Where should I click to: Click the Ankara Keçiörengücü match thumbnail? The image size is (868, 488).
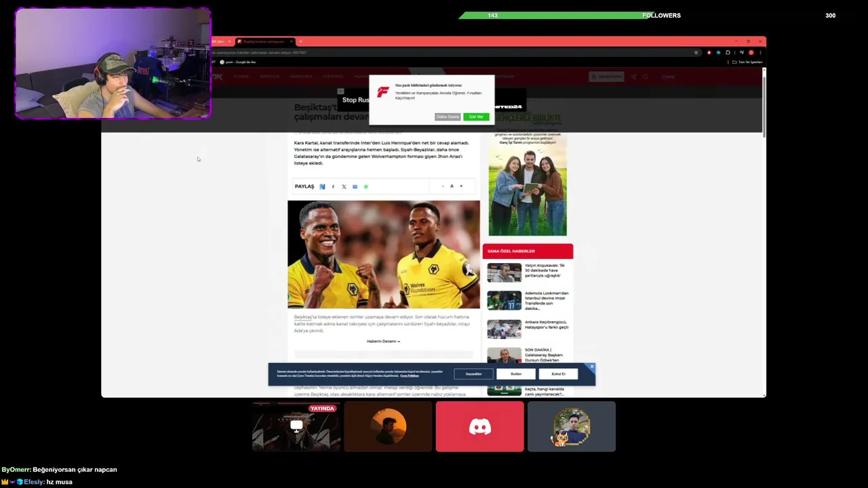pyautogui.click(x=504, y=329)
